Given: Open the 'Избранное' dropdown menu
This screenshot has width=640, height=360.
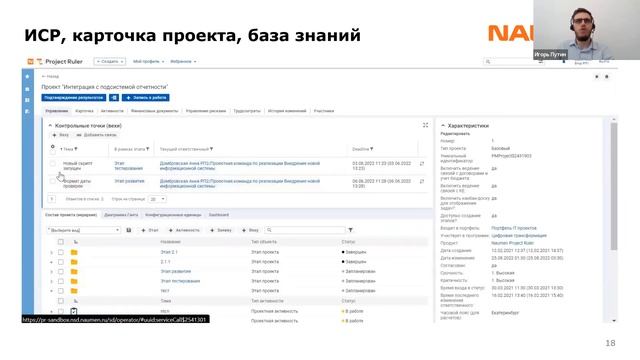Looking at the screenshot, I should pyautogui.click(x=183, y=62).
